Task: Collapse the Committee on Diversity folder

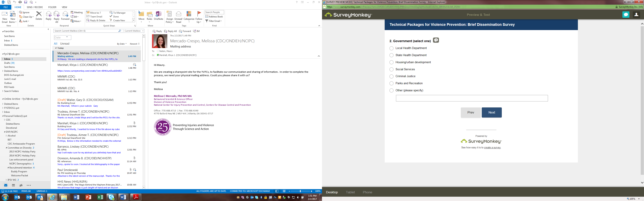Action: pyautogui.click(x=7, y=148)
